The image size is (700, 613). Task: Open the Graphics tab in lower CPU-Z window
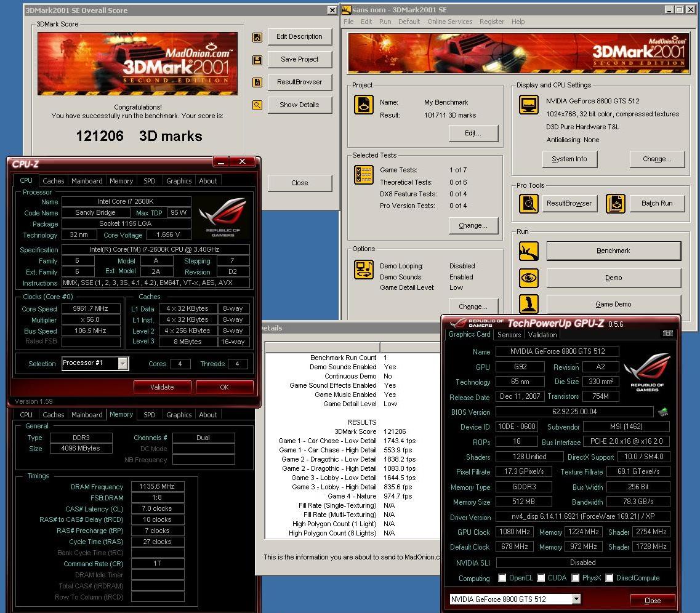coord(179,414)
